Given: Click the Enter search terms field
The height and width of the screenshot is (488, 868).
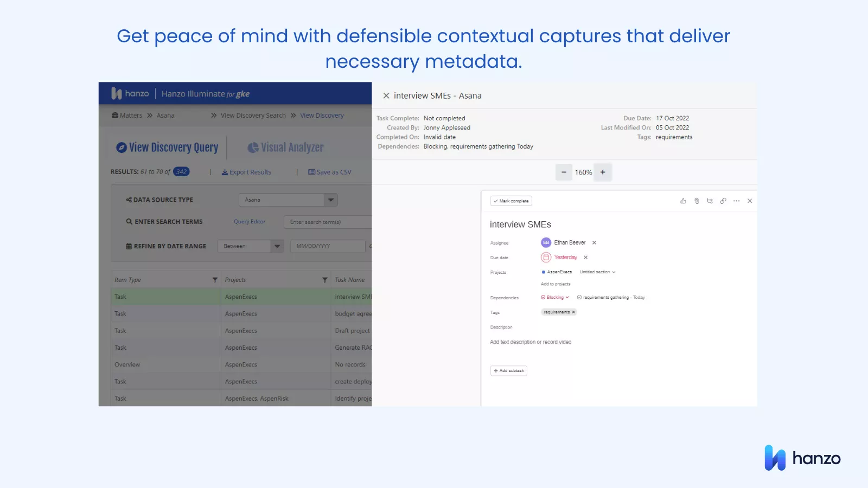Looking at the screenshot, I should pos(327,222).
